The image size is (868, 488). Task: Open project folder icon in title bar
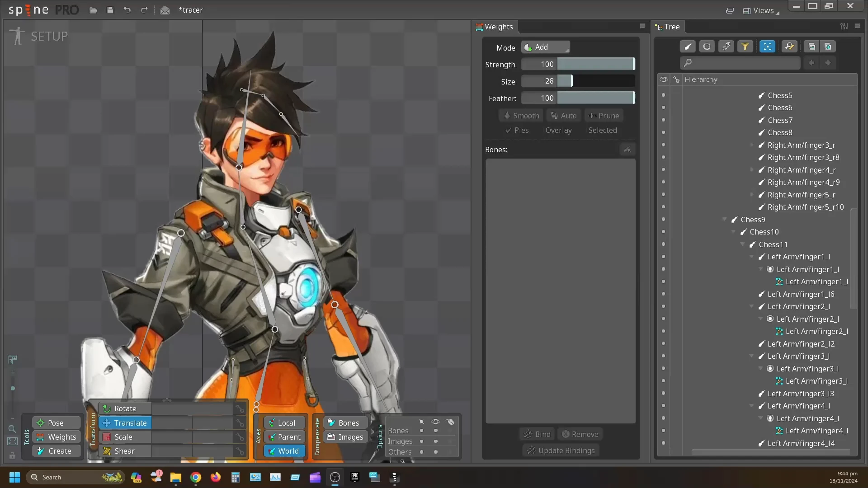93,10
